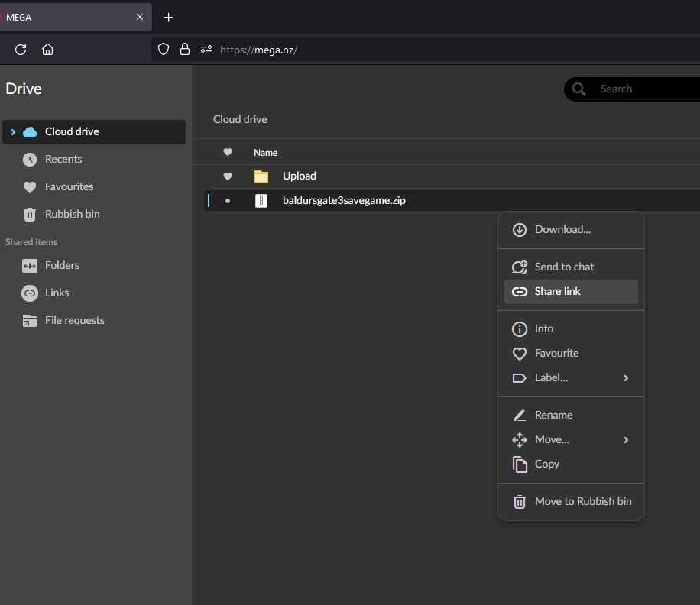Click the File requests folder icon
Image resolution: width=700 pixels, height=605 pixels.
tap(30, 320)
